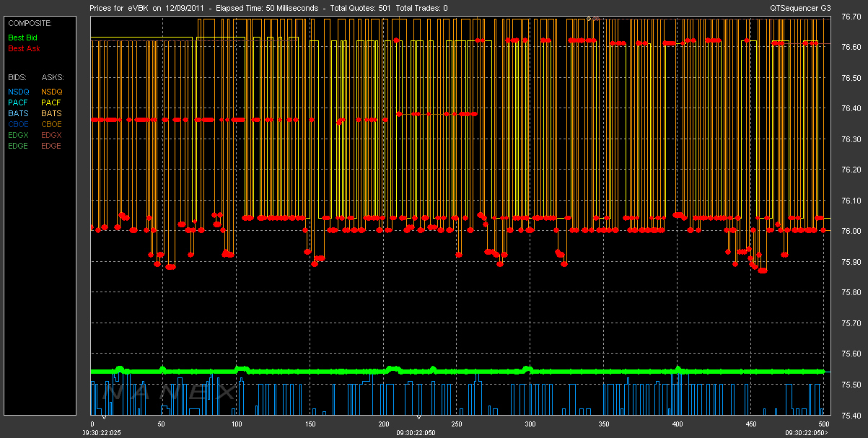Click the 0 tick label on the quote axis
Screen dimensions: 868x438
pyautogui.click(x=92, y=424)
